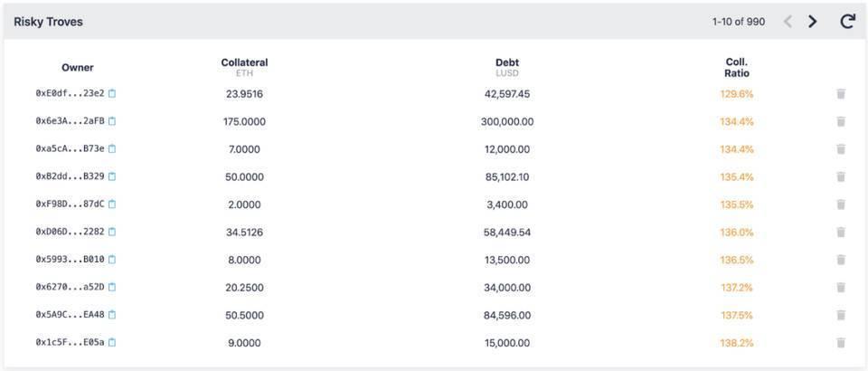The width and height of the screenshot is (868, 371).
Task: Click trash icon in 137.5% ratio row
Action: 841,315
